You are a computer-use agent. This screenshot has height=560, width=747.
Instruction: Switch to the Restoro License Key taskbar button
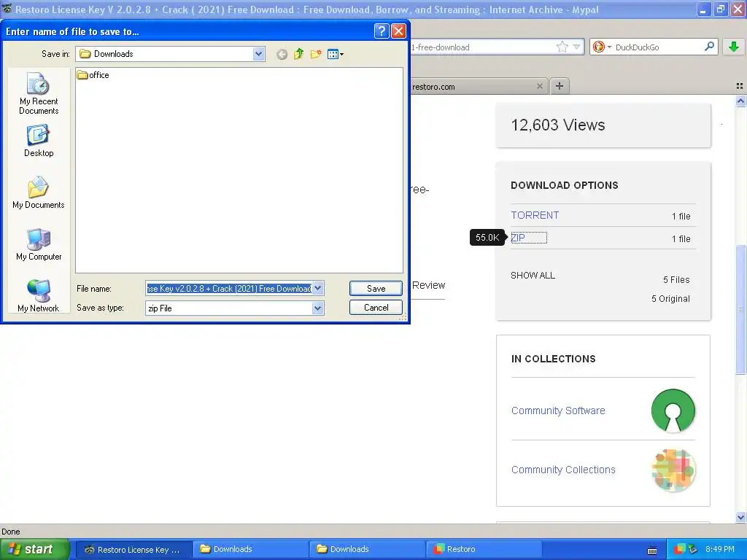click(x=134, y=550)
